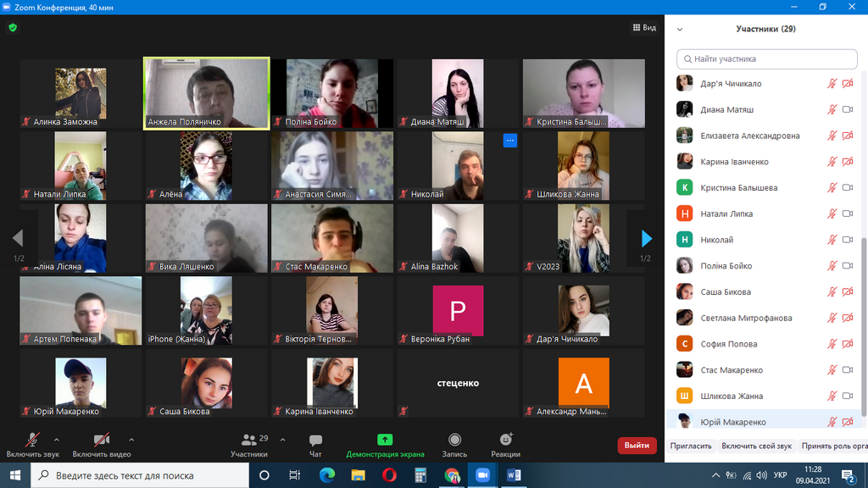Toggle microphone with Включить звук
The width and height of the screenshot is (868, 488).
(x=32, y=440)
